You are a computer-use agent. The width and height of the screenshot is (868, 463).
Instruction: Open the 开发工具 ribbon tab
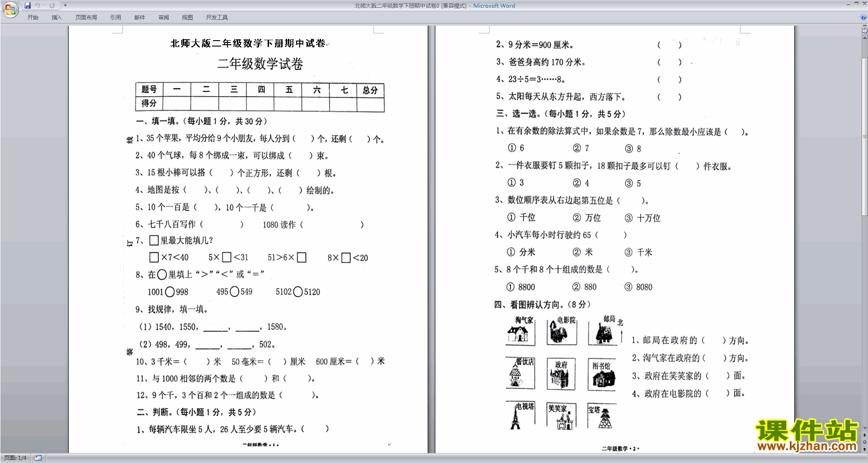(x=217, y=18)
